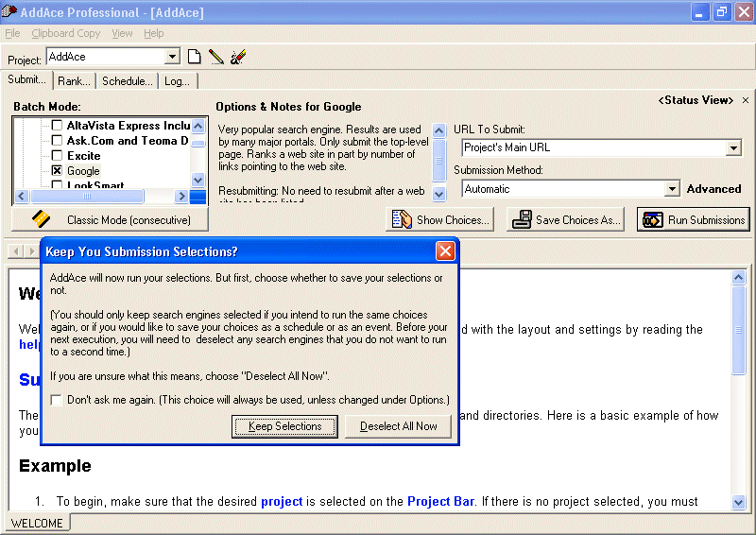This screenshot has height=535, width=756.
Task: Click the Deselect All Now button
Action: tap(398, 426)
